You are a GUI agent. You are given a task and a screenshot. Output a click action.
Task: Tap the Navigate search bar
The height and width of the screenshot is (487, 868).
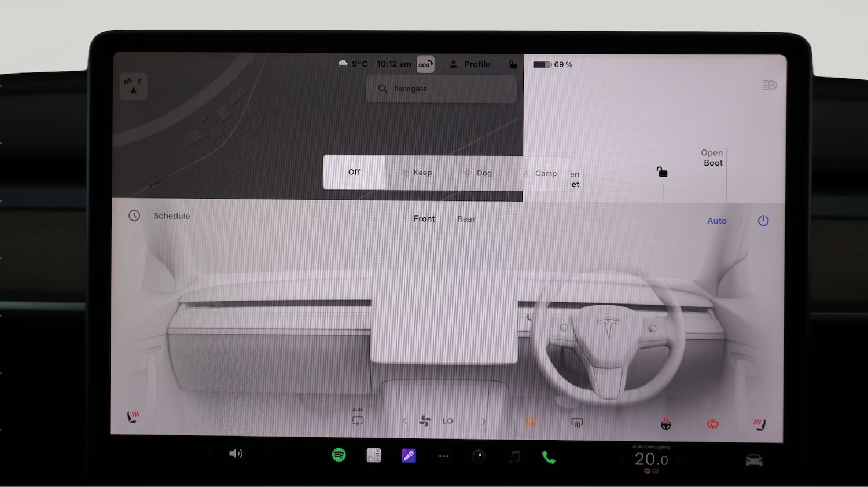[441, 89]
